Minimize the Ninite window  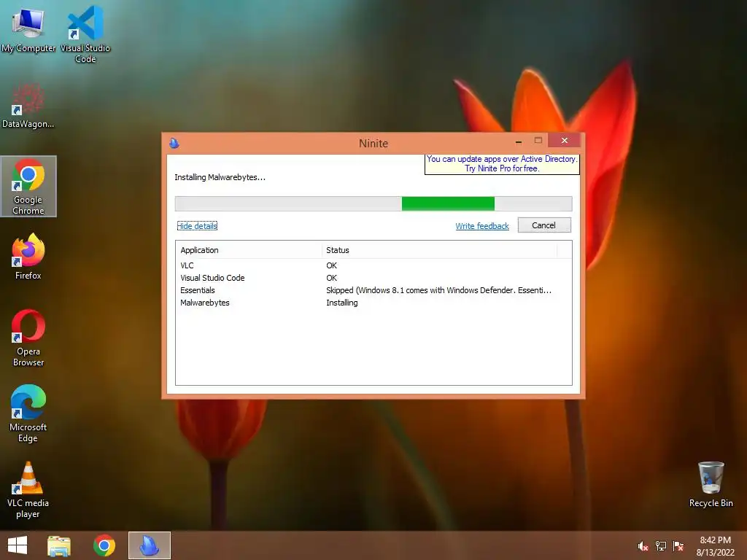519,141
